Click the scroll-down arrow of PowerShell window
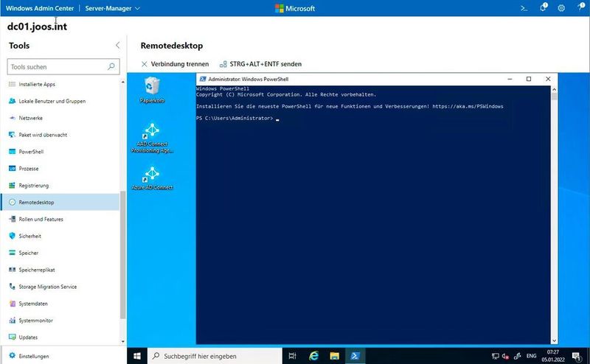Screen dimensions: 590x364 (554, 340)
